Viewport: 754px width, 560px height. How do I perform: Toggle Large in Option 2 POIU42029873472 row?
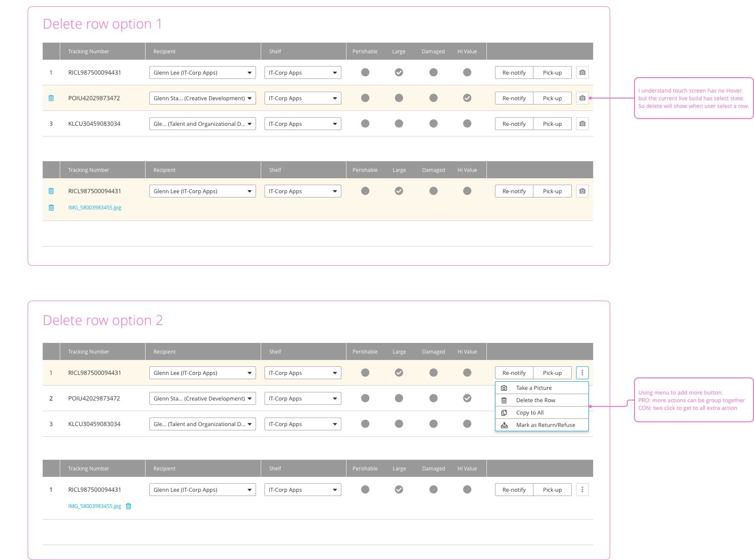click(399, 398)
